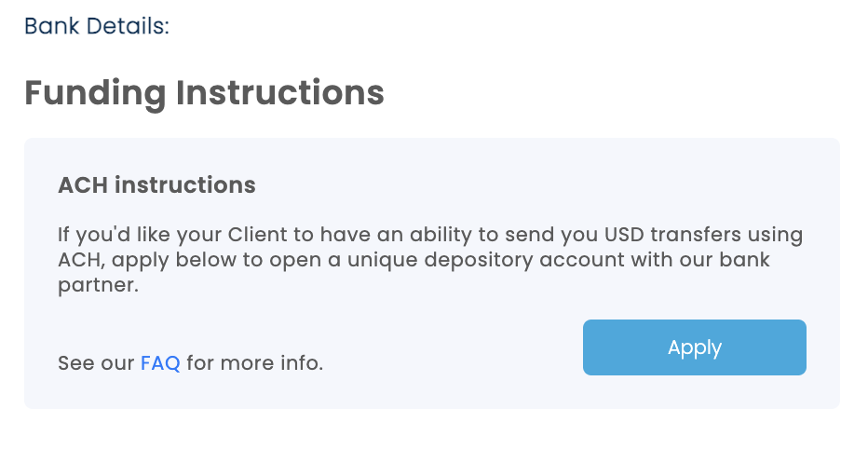Click the Apply button
Screen dimensions: 868x449
694,347
